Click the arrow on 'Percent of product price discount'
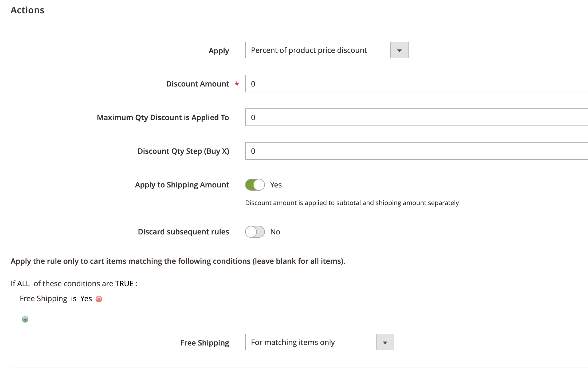 pyautogui.click(x=399, y=50)
